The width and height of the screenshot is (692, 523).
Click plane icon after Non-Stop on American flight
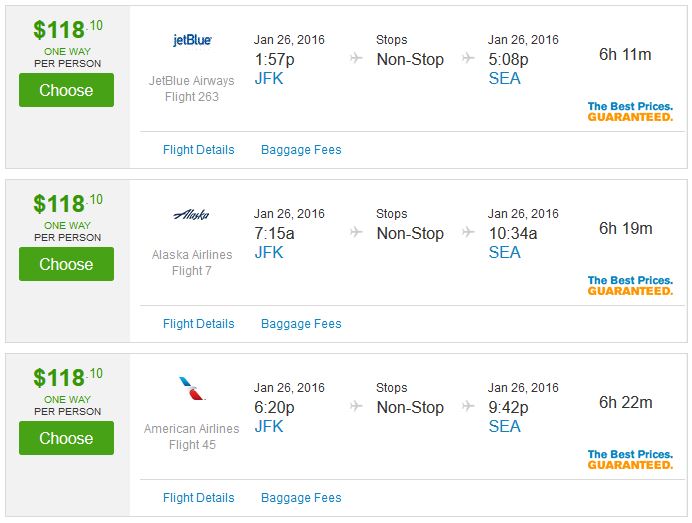[468, 407]
